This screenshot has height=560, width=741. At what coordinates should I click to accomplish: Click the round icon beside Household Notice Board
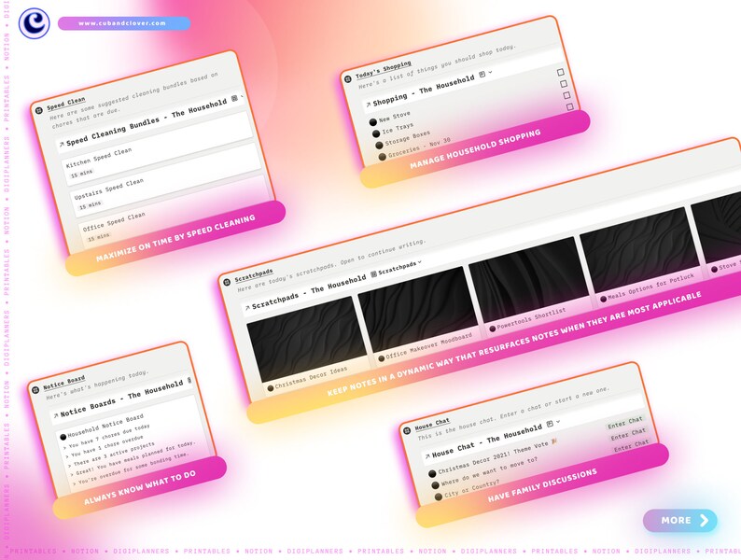63,437
